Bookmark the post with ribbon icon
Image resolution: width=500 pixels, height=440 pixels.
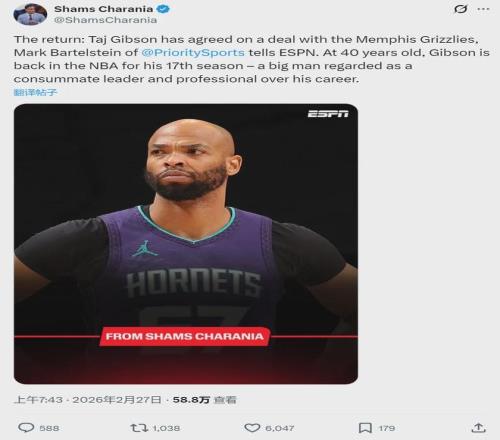[365, 428]
